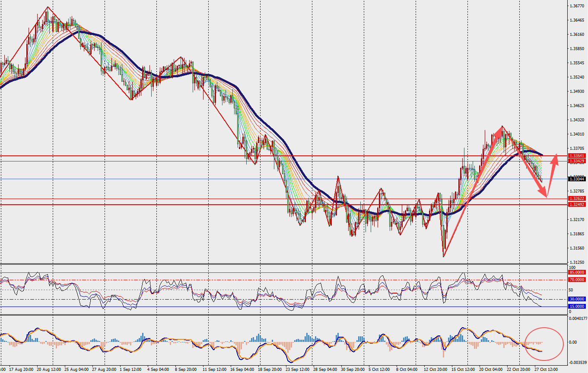Click the black 1.33044 current price label
This screenshot has width=588, height=373.
pyautogui.click(x=577, y=179)
